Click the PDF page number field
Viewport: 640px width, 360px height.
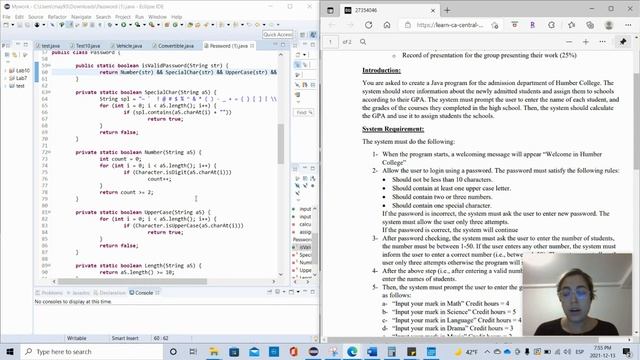pyautogui.click(x=331, y=42)
